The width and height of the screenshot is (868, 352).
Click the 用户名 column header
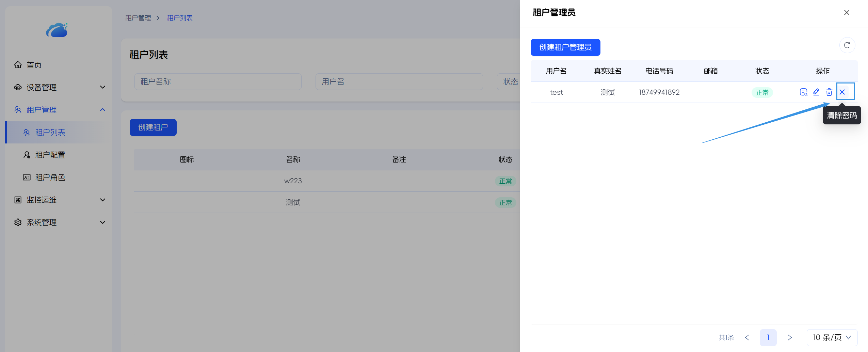pyautogui.click(x=556, y=71)
